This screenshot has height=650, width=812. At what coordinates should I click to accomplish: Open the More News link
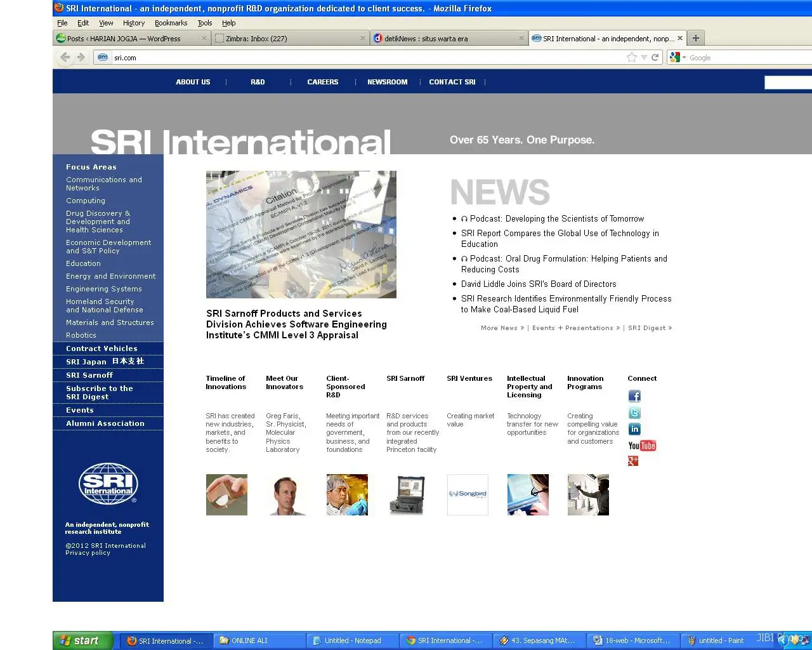pos(502,328)
